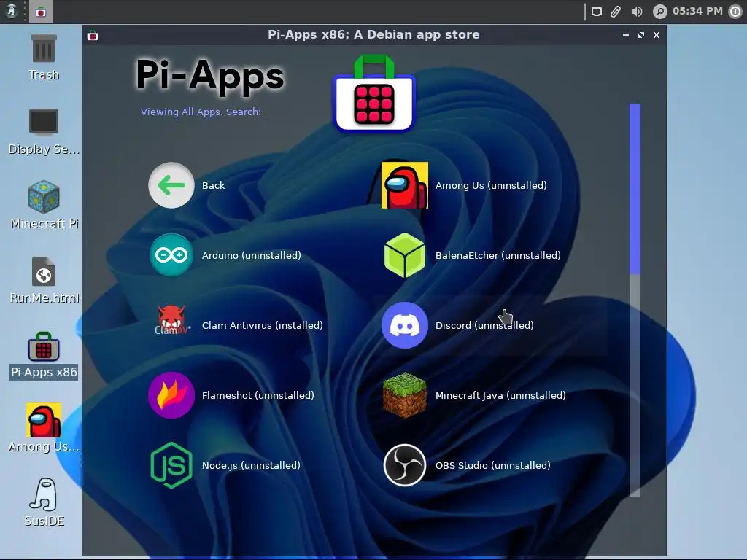
Task: Open the display tray icon
Action: pos(597,12)
